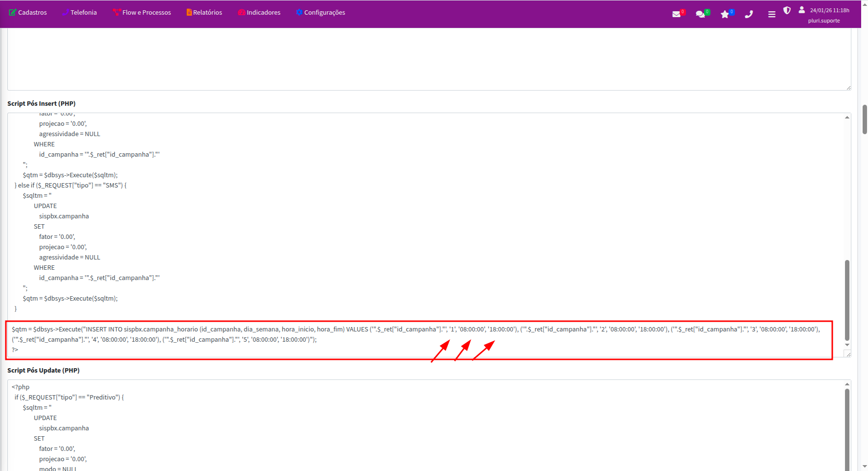The width and height of the screenshot is (868, 471).
Task: Click the pluri.suporte username
Action: (x=824, y=21)
